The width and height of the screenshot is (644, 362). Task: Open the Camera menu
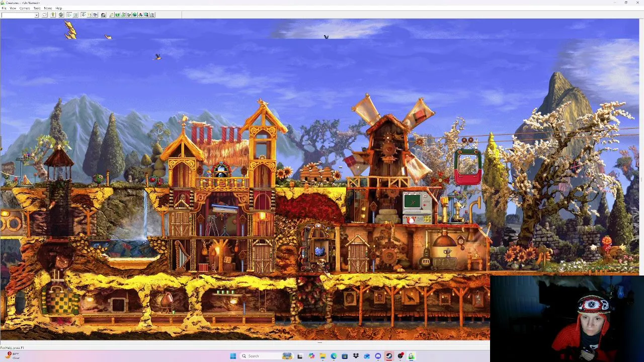pyautogui.click(x=25, y=9)
